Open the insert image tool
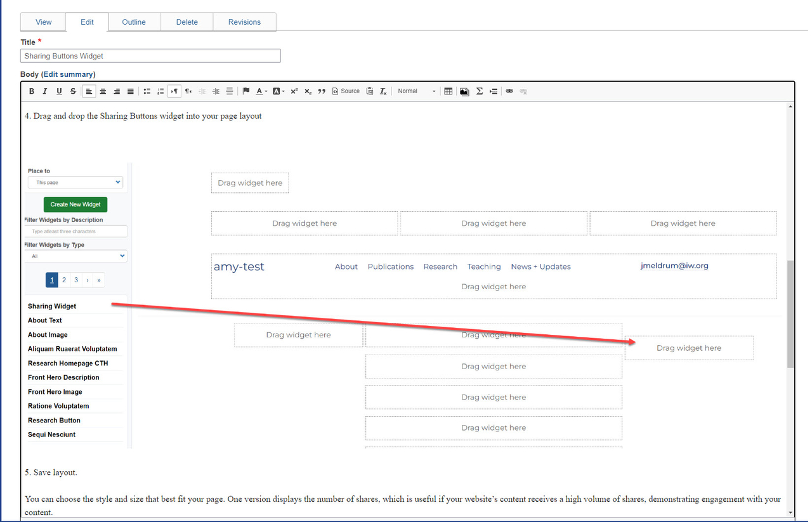This screenshot has width=812, height=522. pos(464,91)
